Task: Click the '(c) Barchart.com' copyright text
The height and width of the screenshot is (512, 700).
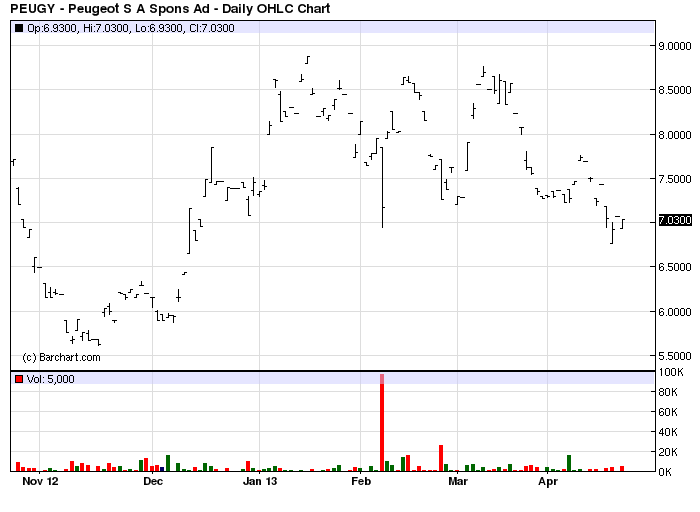Action: point(61,357)
